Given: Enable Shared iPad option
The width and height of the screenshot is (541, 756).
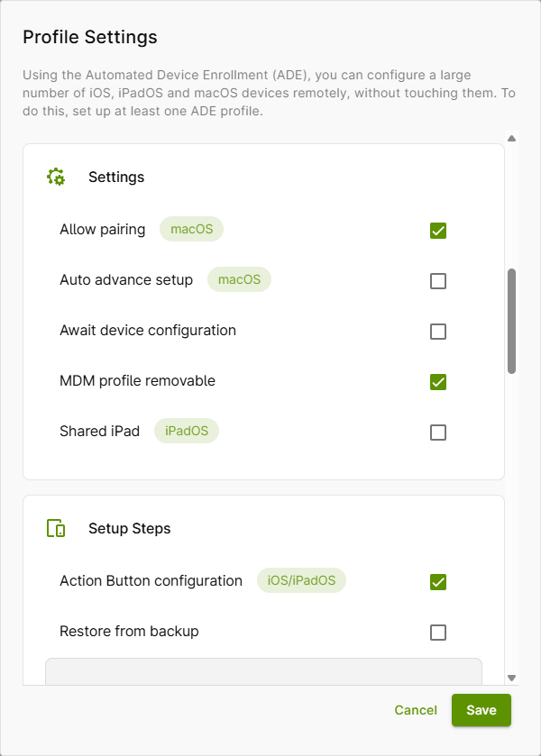Looking at the screenshot, I should pyautogui.click(x=437, y=433).
